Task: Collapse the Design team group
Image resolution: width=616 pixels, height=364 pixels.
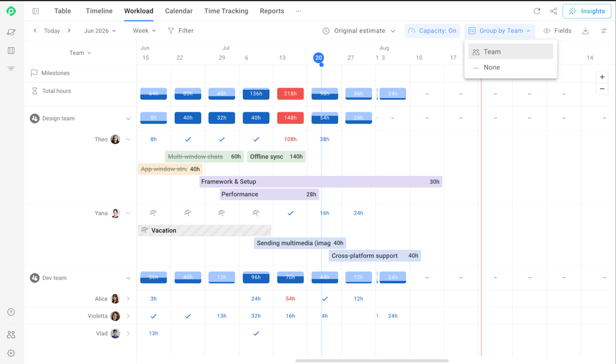Action: point(128,118)
